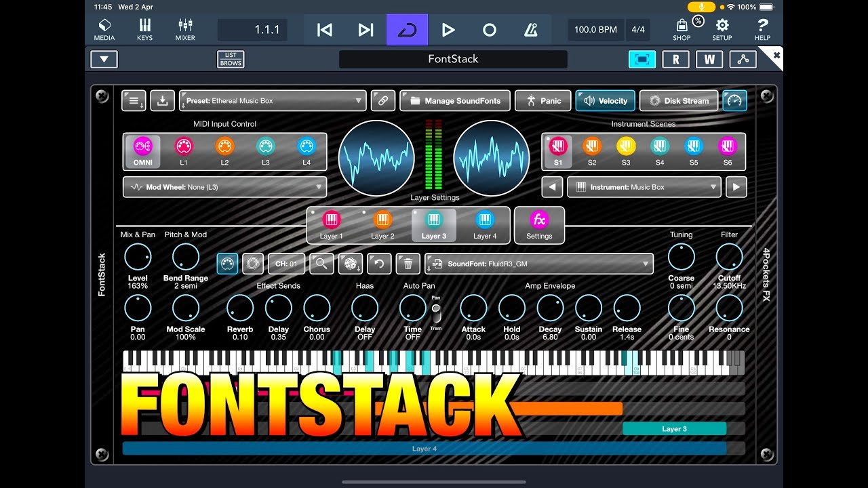868x488 pixels.
Task: Toggle the layer MIDI connector icon
Action: click(227, 264)
